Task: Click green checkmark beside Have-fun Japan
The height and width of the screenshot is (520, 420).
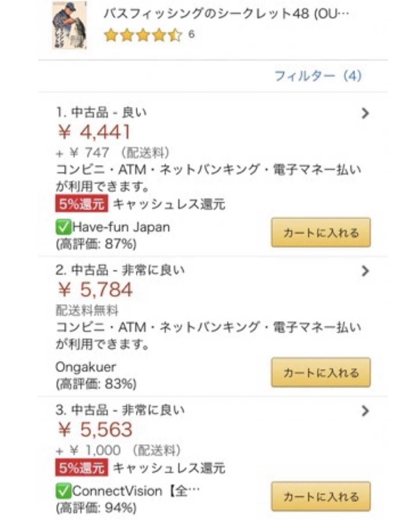Action: coord(63,227)
